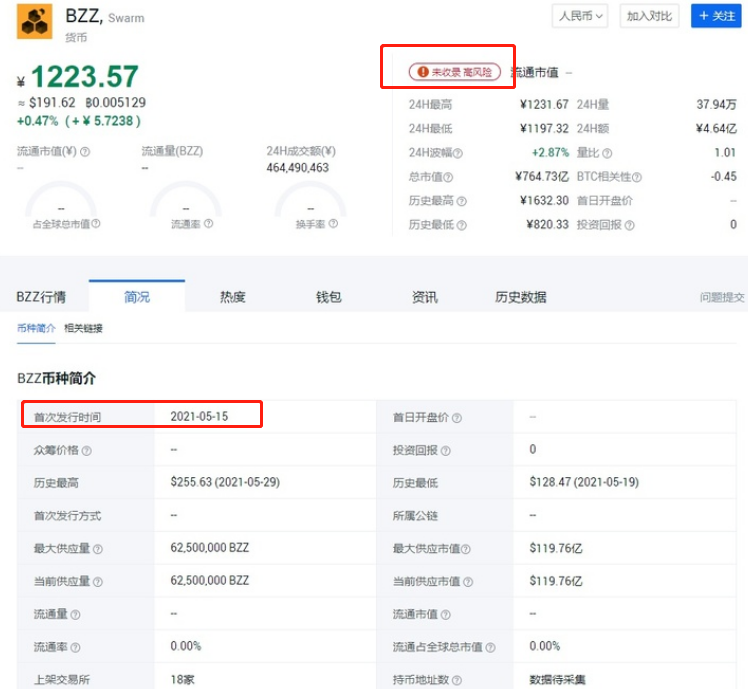
Task: Click the 问题提交 link
Action: click(x=722, y=297)
